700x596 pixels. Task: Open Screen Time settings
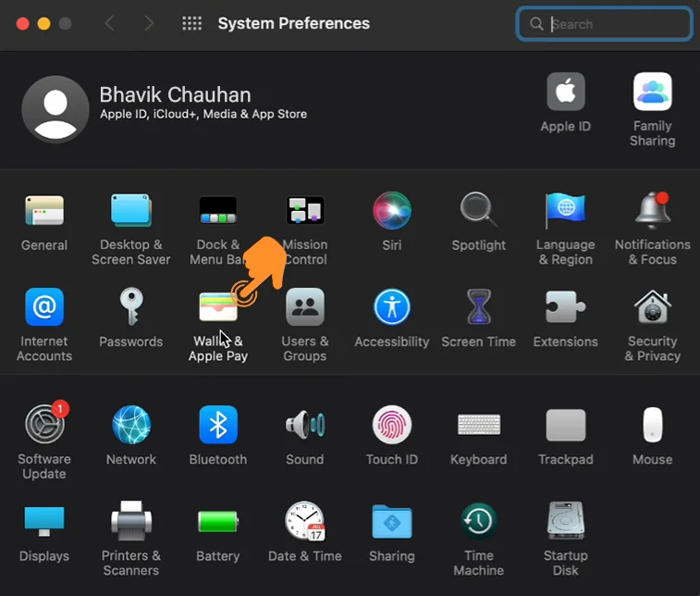click(479, 307)
